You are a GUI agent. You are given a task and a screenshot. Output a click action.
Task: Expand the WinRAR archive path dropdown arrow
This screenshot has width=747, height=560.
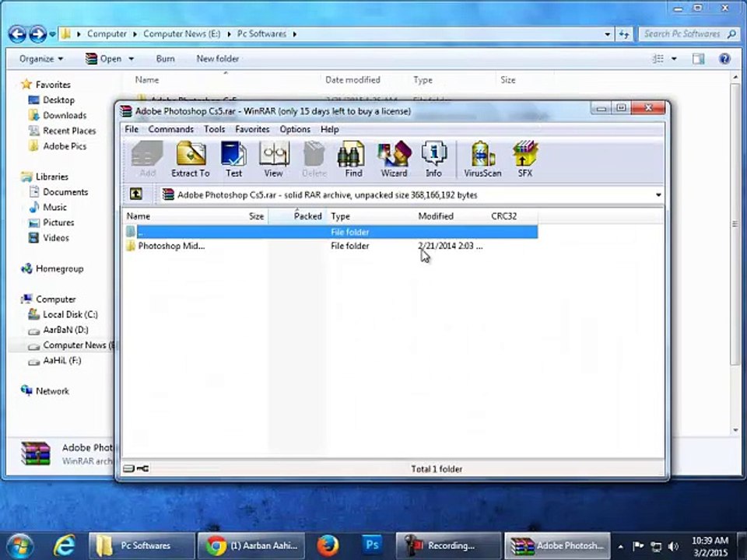[x=658, y=194]
